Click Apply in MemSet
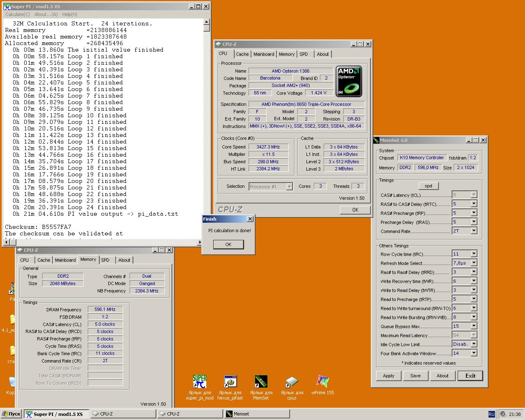The image size is (525, 420). point(388,376)
